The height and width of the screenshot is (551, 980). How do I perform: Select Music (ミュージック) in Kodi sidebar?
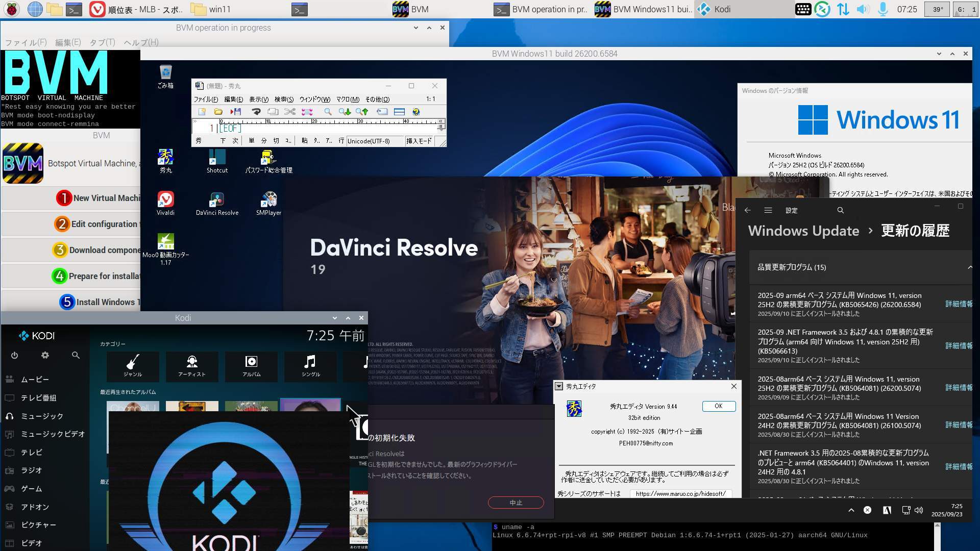pos(42,416)
